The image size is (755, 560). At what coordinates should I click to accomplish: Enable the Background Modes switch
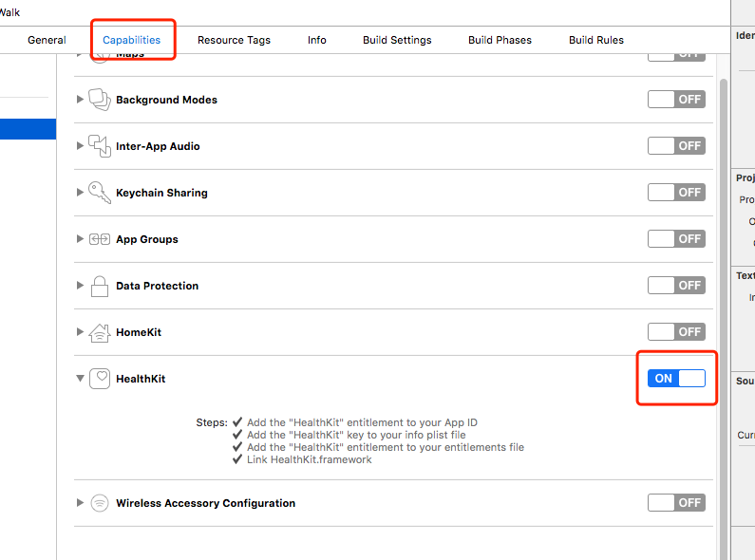coord(676,99)
